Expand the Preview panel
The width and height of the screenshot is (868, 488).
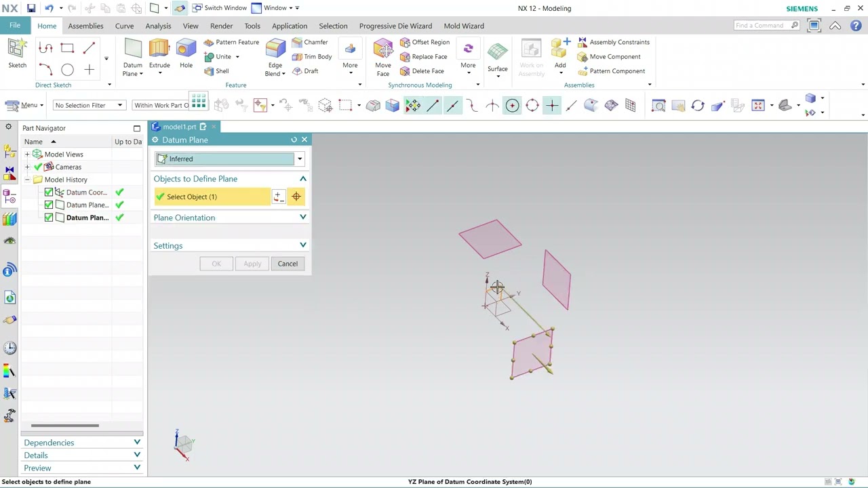82,468
